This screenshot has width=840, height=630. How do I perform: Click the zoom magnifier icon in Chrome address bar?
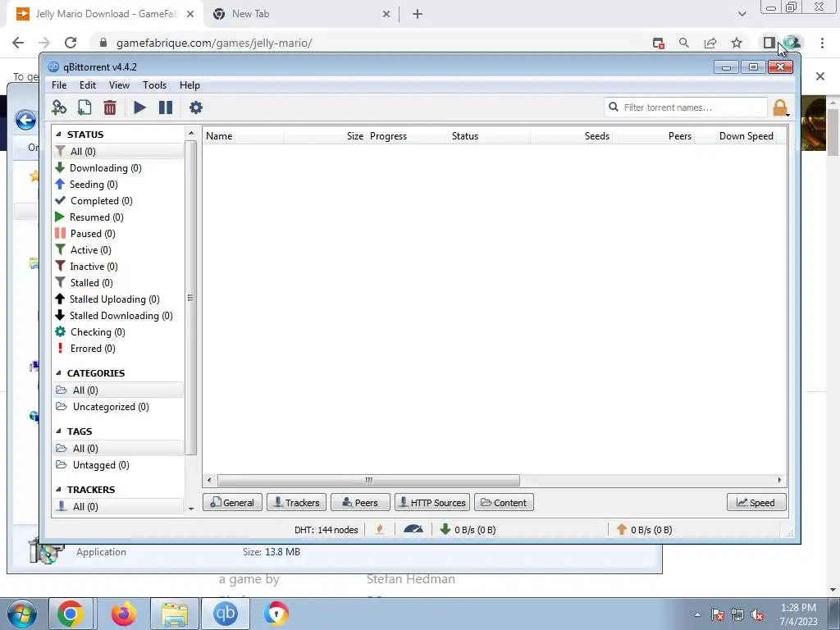coord(683,43)
